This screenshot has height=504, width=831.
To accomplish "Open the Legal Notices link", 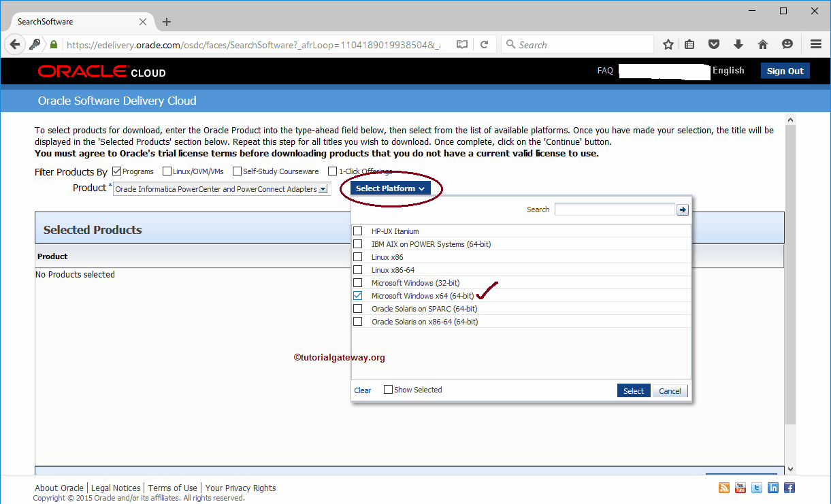I will click(116, 488).
